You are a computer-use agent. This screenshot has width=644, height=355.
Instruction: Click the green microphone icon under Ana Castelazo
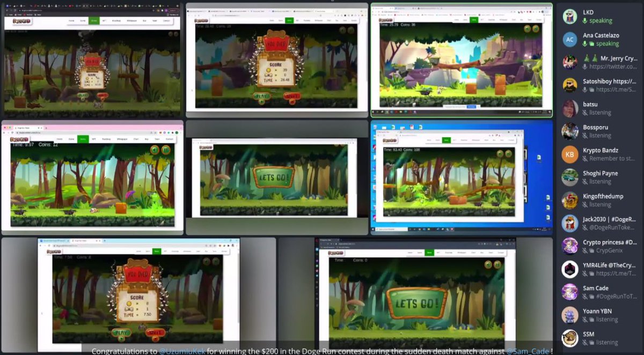[x=585, y=44]
